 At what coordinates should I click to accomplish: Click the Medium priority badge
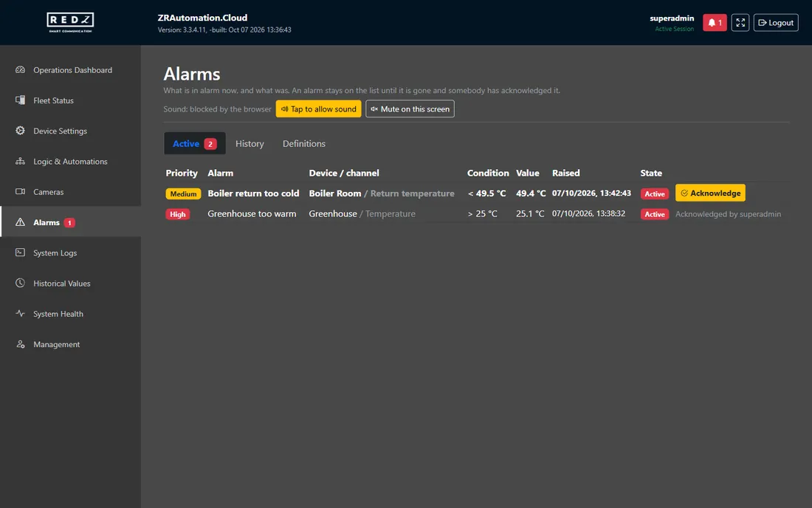[x=183, y=193]
